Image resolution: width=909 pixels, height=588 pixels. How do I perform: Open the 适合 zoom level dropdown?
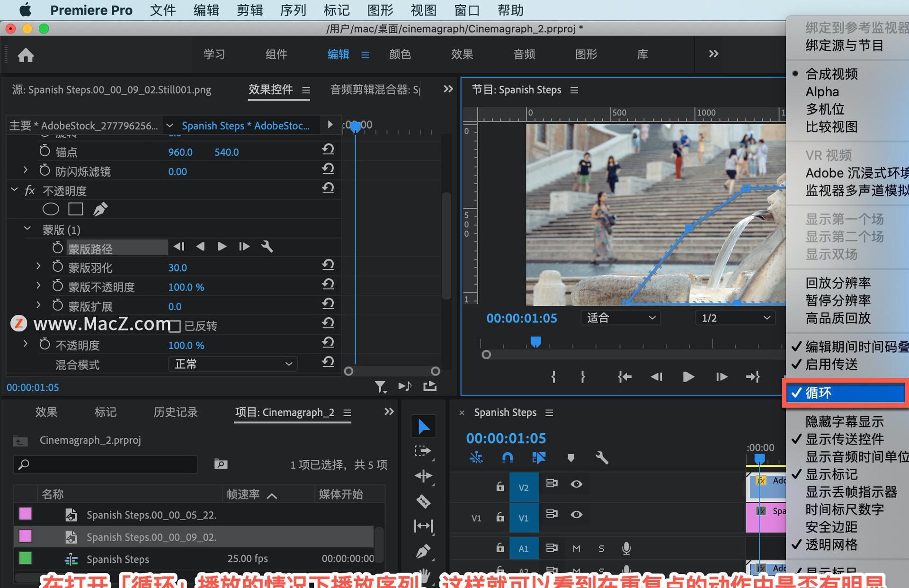pos(621,318)
